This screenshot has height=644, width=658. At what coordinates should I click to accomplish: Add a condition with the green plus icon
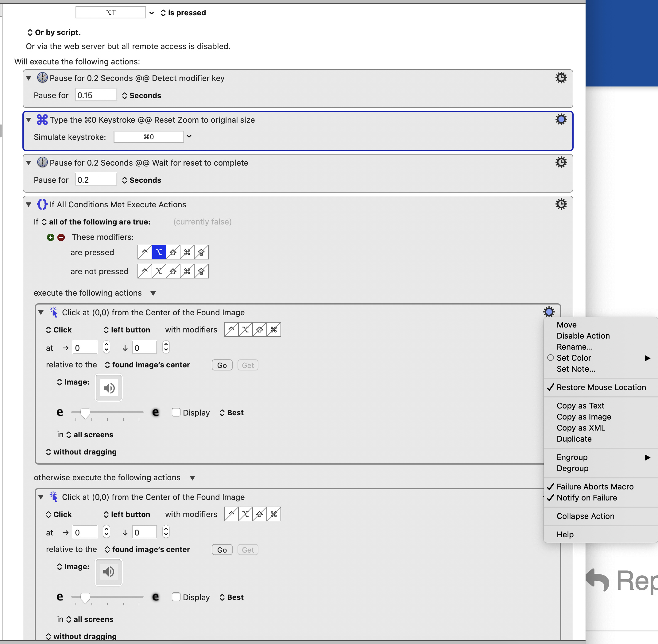click(50, 237)
